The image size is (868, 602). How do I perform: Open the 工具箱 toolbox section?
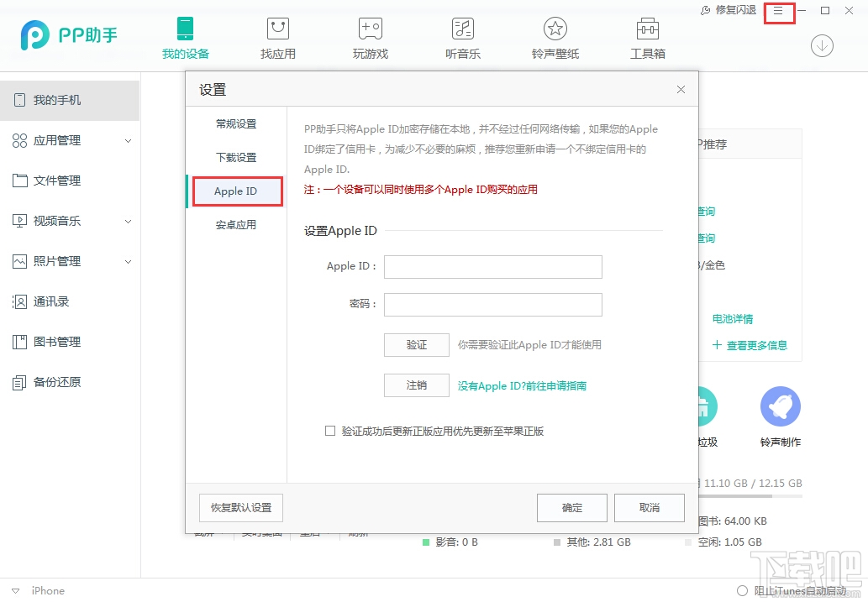[646, 38]
